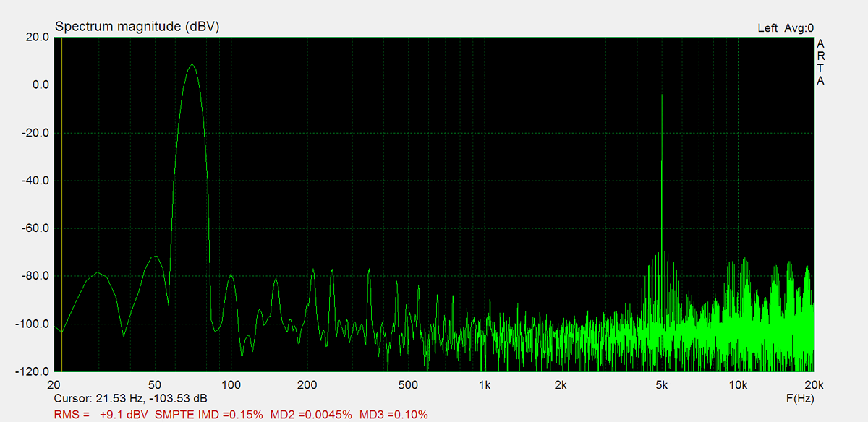Viewport: 868px width, 422px height.
Task: Click the "SMPTE IMD =0.15%" result
Action: click(209, 415)
